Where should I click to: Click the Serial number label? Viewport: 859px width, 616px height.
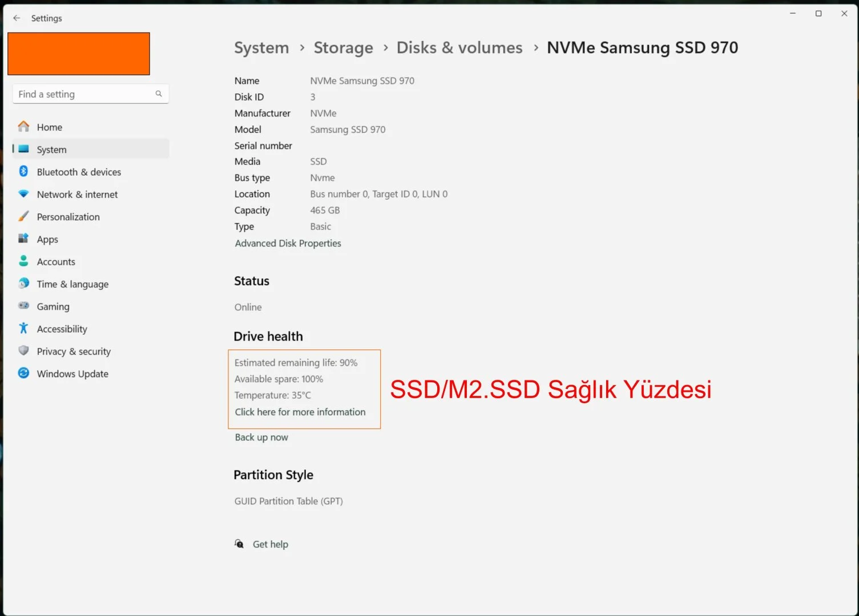(x=263, y=146)
